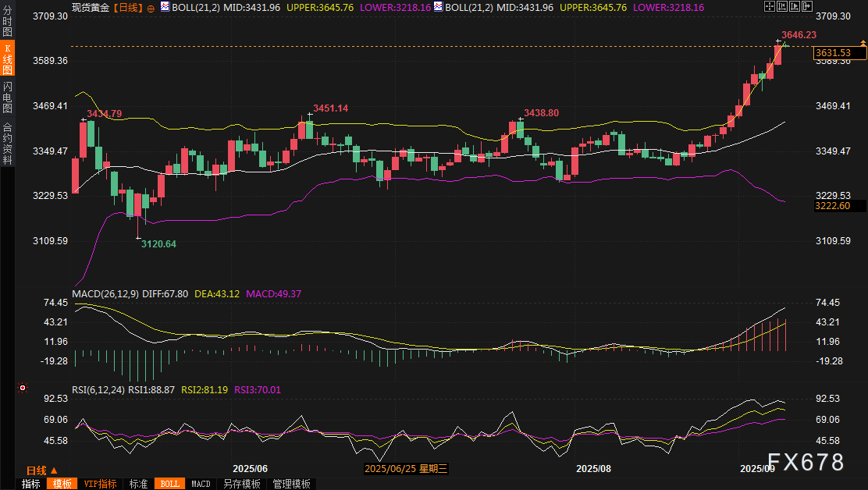868x490 pixels.
Task: Toggle the BOLL template button
Action: [169, 484]
